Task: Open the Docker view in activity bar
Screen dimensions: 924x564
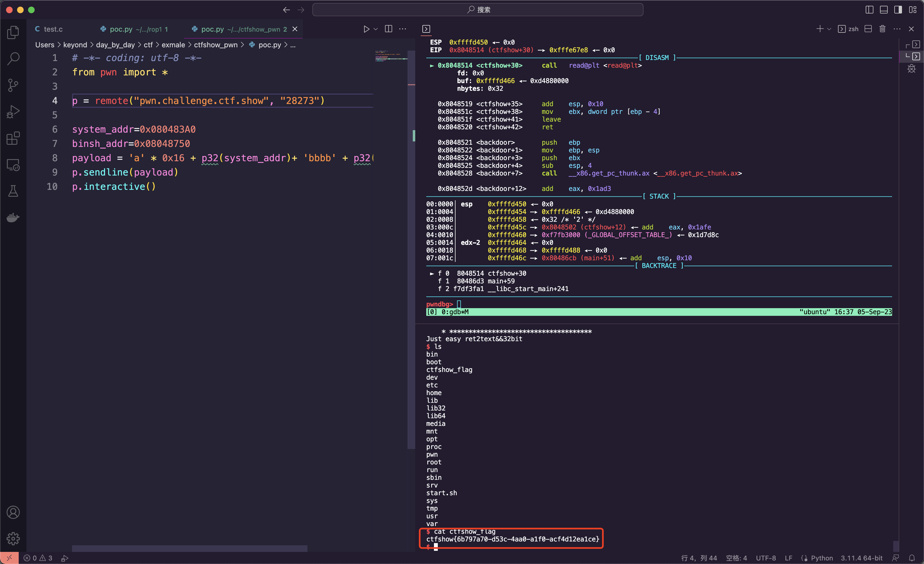Action: click(x=13, y=218)
